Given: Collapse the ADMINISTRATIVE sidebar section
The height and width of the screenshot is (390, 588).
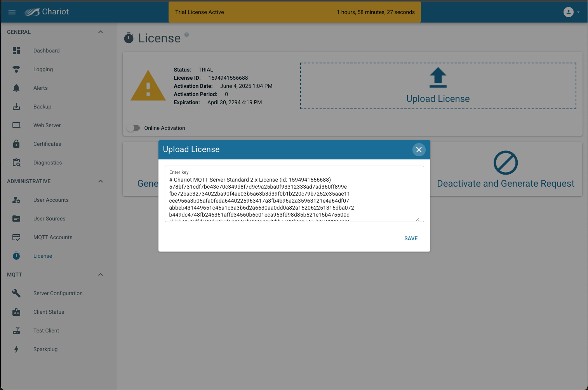Looking at the screenshot, I should pos(101,181).
